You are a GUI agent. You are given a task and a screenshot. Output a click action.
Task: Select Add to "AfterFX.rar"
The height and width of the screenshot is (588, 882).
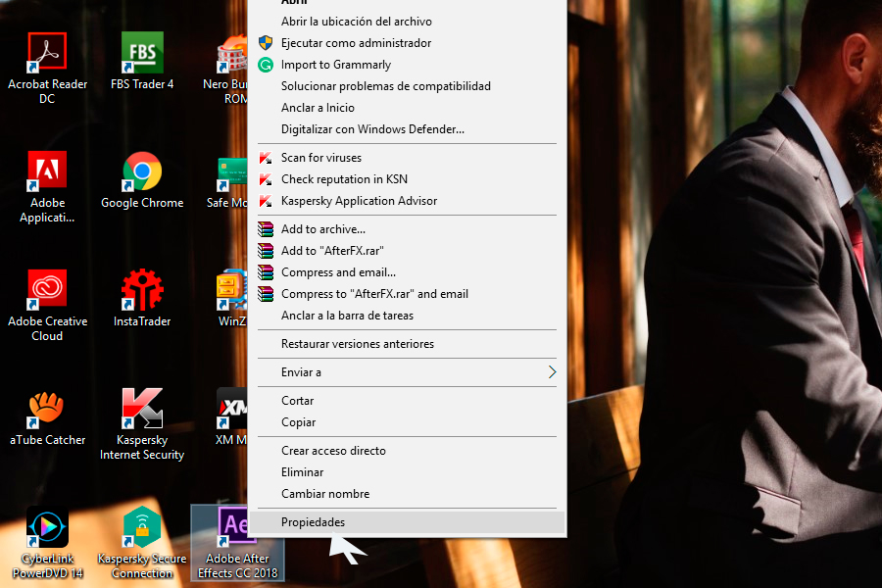[x=327, y=250]
